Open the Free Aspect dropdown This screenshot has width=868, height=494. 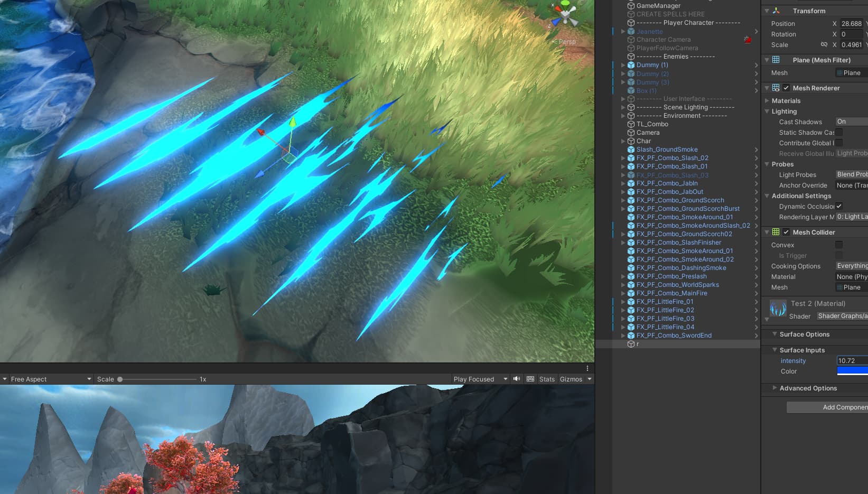coord(46,379)
